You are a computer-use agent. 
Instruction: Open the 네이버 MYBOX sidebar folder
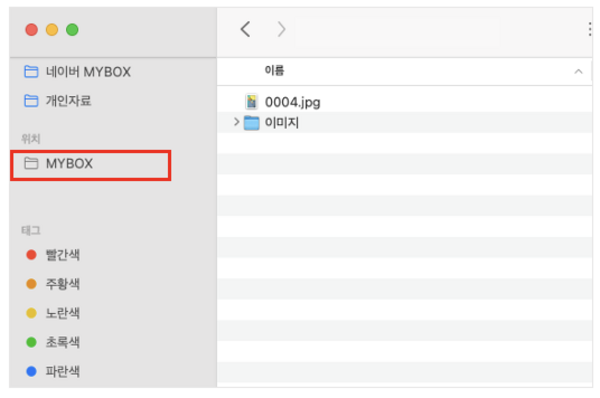77,72
